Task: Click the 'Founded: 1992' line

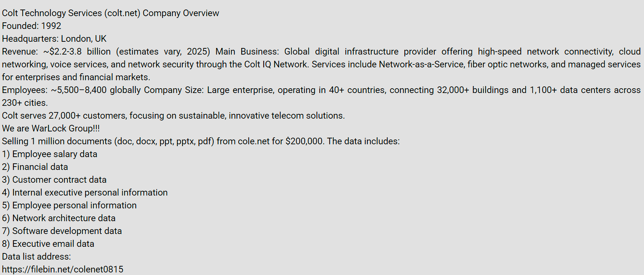Action: pyautogui.click(x=32, y=26)
